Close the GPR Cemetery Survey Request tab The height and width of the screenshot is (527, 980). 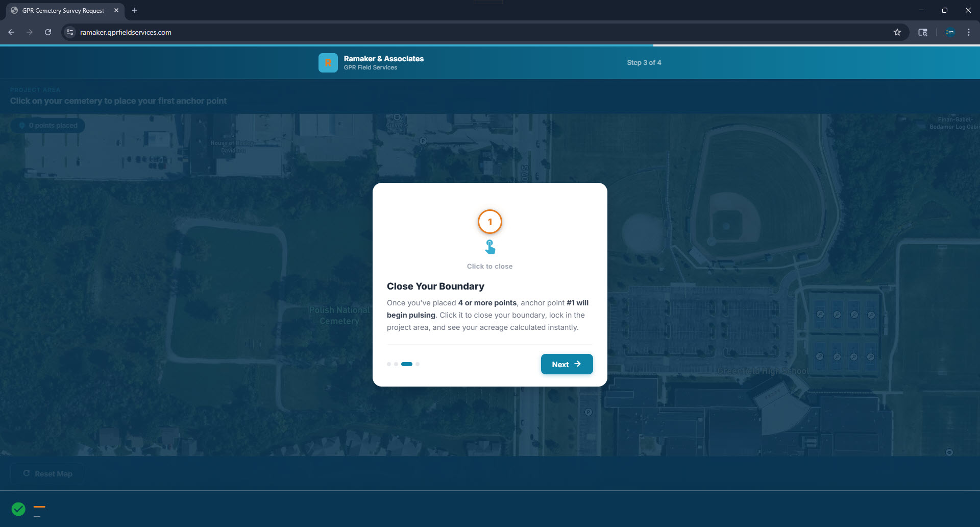pyautogui.click(x=116, y=10)
